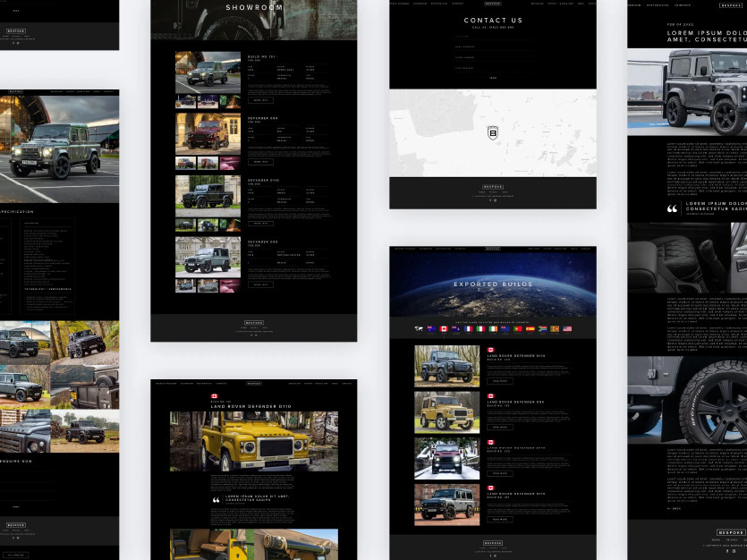Select the world map filter icon on Exported Builds
The image size is (747, 560).
coord(419,328)
